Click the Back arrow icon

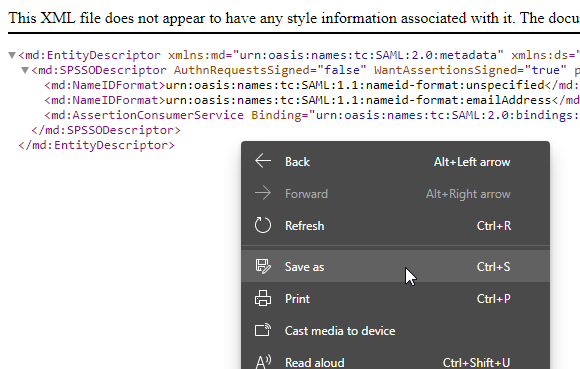point(263,161)
